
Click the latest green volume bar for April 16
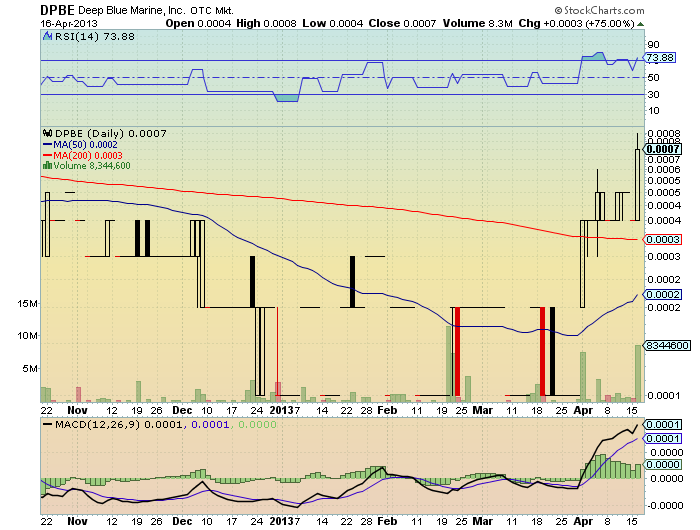point(638,373)
